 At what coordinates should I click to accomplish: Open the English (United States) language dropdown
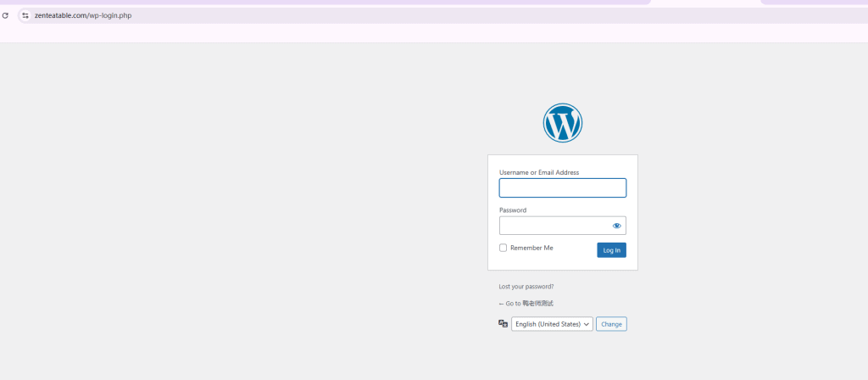point(552,324)
